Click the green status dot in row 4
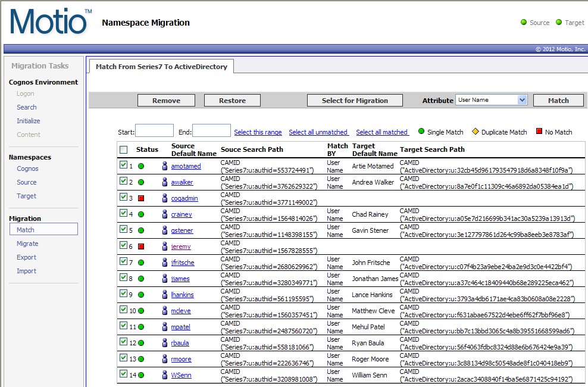 click(141, 214)
